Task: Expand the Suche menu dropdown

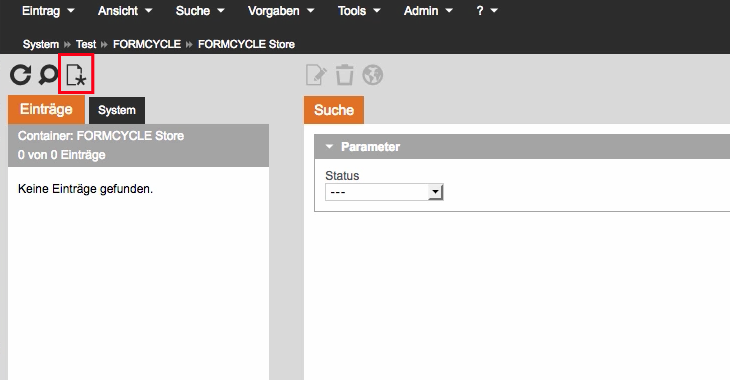Action: (x=200, y=11)
